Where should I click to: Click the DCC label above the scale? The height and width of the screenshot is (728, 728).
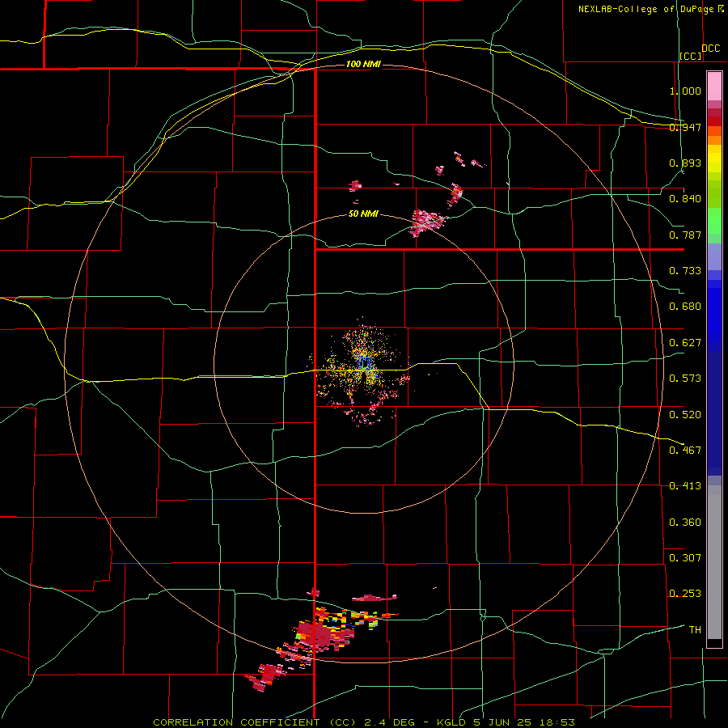[x=710, y=49]
